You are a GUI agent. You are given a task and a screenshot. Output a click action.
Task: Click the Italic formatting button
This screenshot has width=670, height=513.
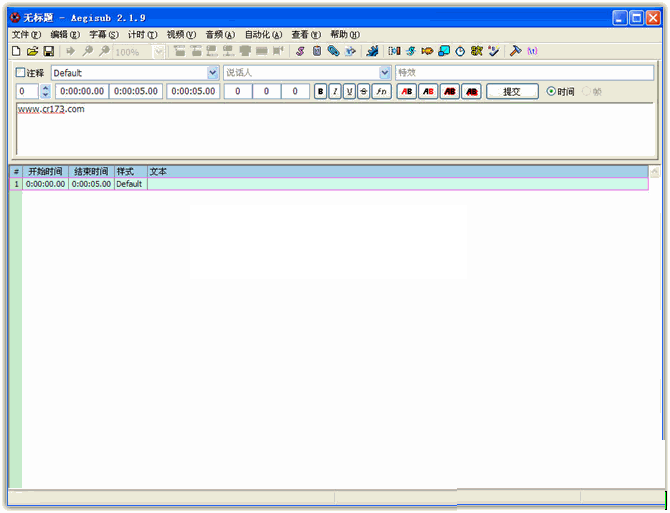(x=335, y=91)
